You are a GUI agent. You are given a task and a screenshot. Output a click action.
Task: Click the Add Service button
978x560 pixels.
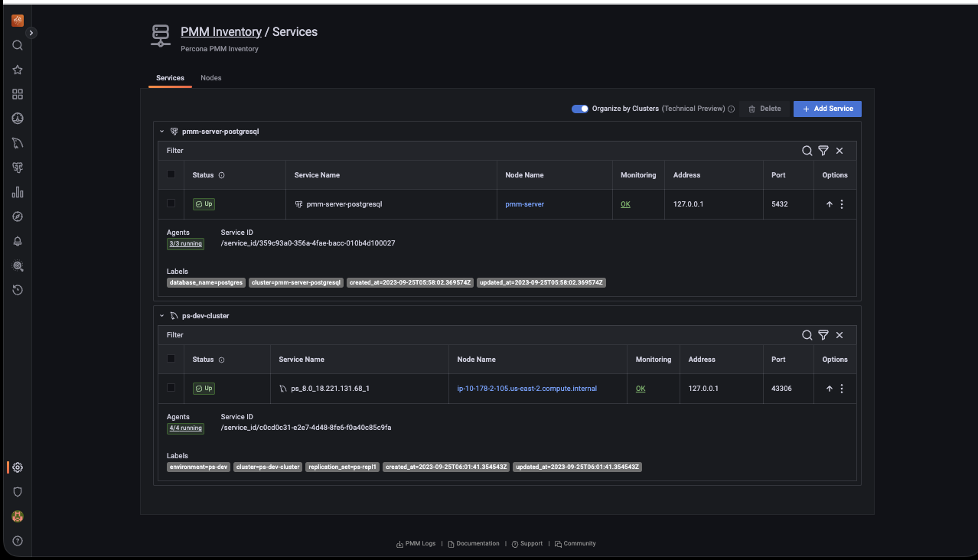(x=827, y=109)
